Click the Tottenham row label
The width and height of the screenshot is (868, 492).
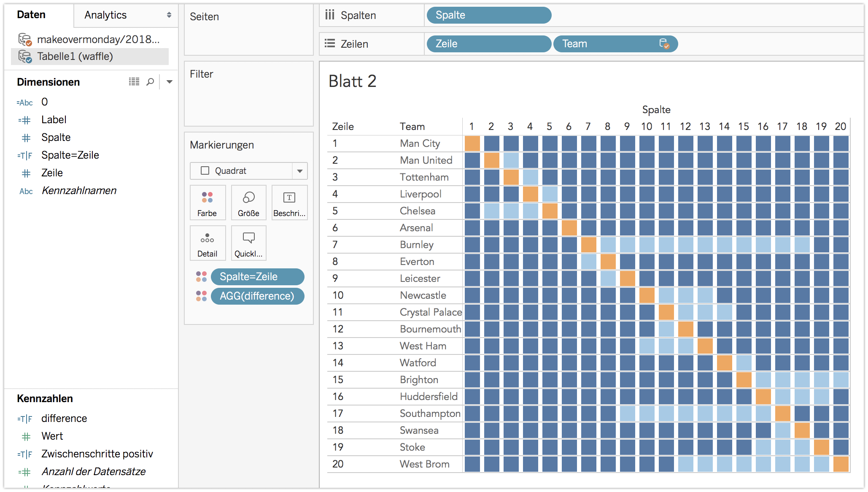coord(424,177)
